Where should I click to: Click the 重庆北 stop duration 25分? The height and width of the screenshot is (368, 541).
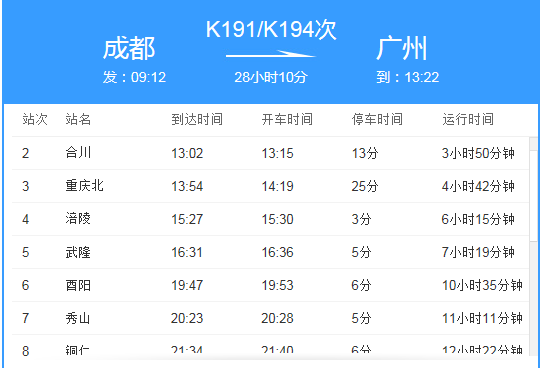[365, 186]
